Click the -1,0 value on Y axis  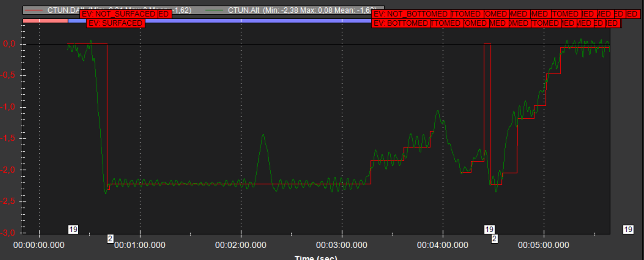(8, 107)
